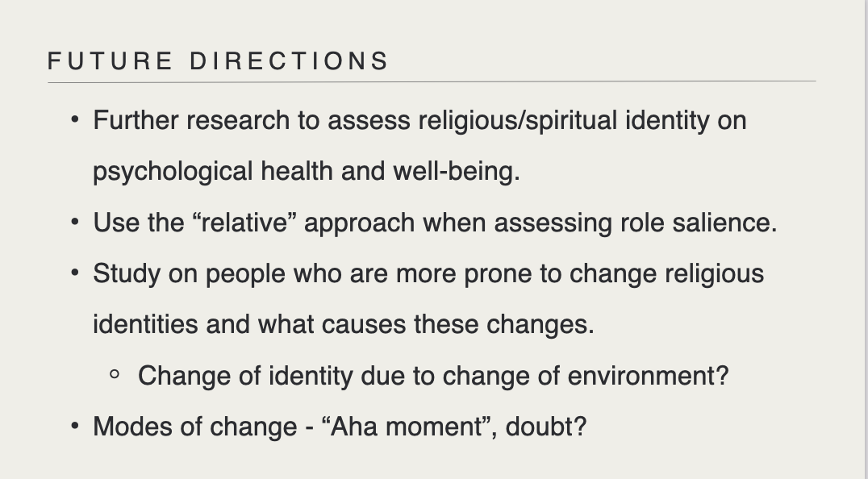
Task: Click the bullet dot before "Modes of change"
Action: (75, 426)
